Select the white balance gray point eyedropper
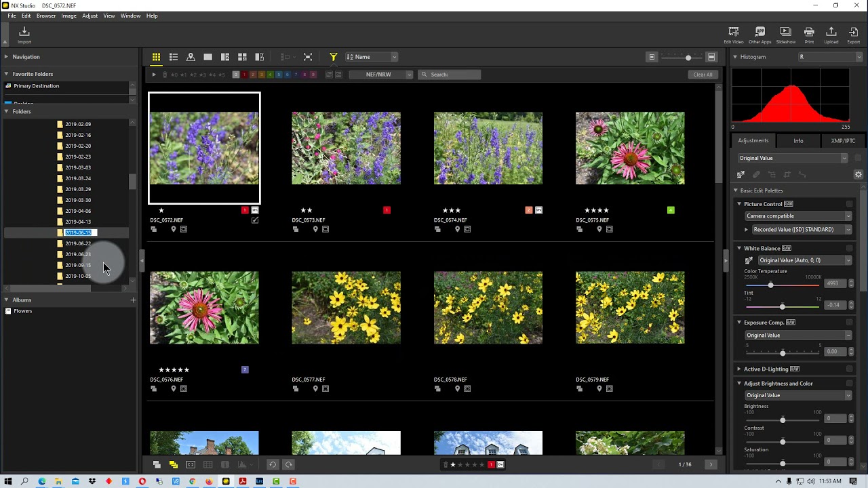Viewport: 868px width, 488px height. click(x=741, y=174)
